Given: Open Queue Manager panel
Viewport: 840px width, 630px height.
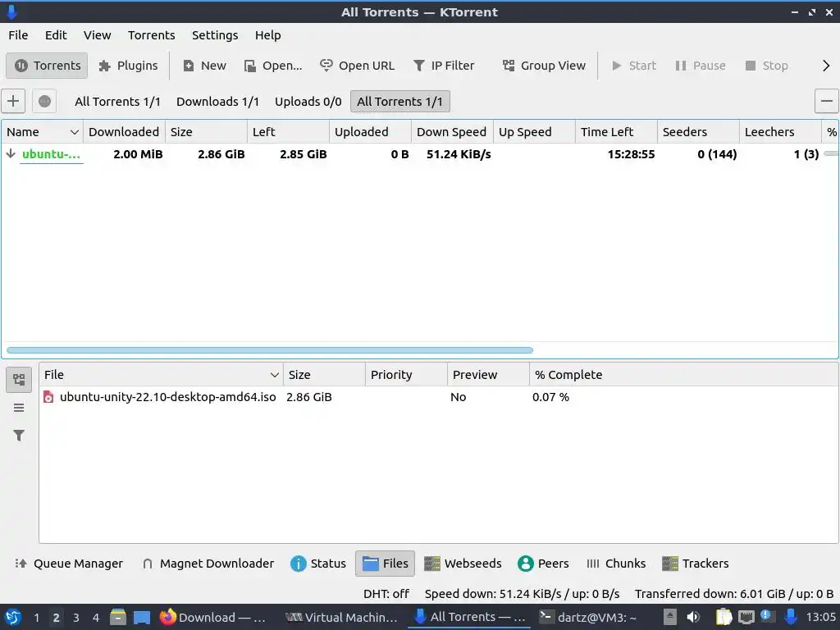Looking at the screenshot, I should 69,564.
